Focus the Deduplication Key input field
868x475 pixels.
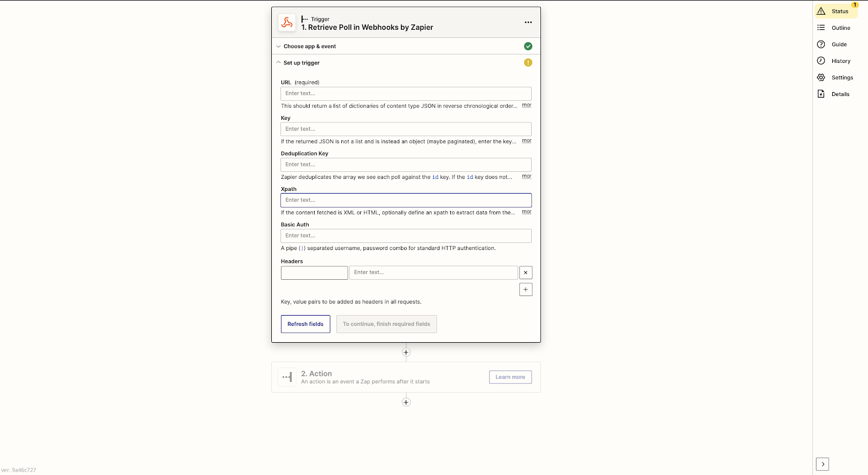[x=406, y=164]
